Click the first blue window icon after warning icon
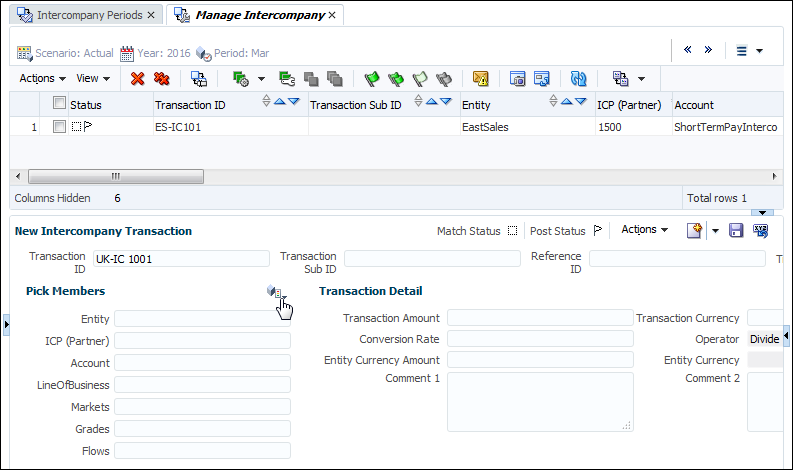 coord(517,78)
